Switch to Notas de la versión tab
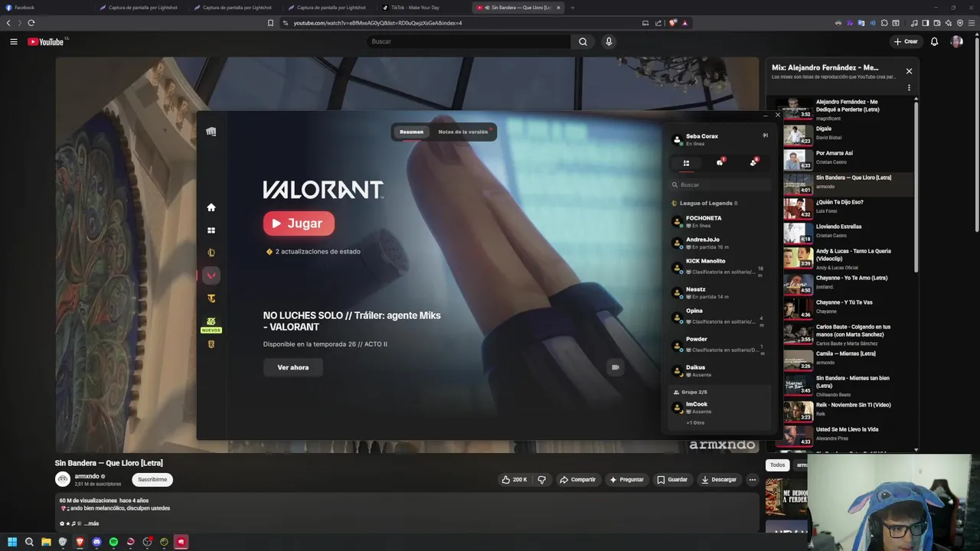The height and width of the screenshot is (551, 980). (463, 132)
